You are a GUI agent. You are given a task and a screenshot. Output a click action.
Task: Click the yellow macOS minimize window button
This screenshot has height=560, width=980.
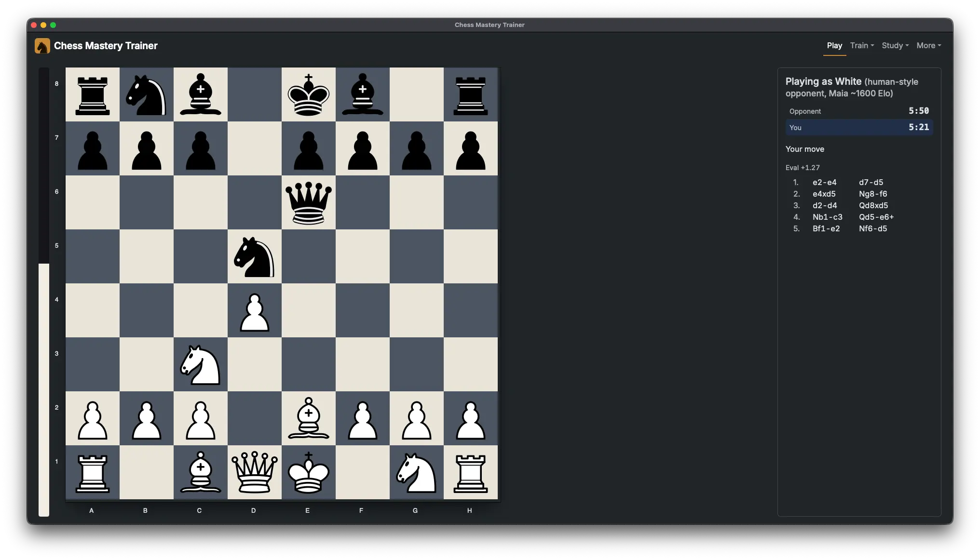[x=43, y=25]
